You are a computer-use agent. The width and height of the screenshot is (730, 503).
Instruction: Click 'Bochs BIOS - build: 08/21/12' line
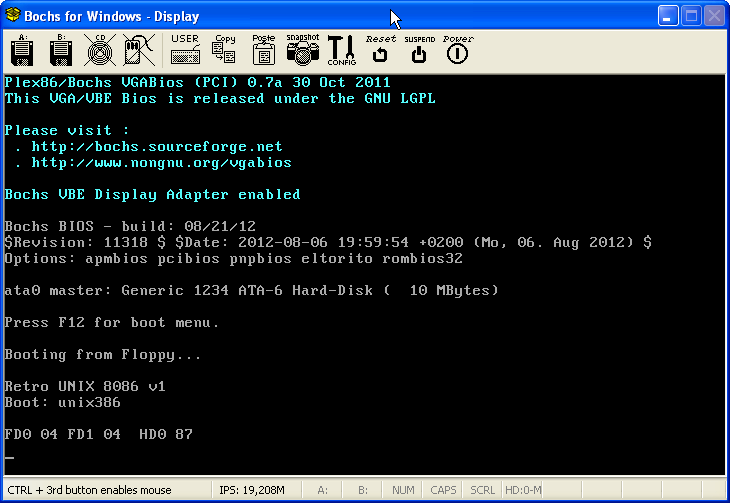(130, 226)
